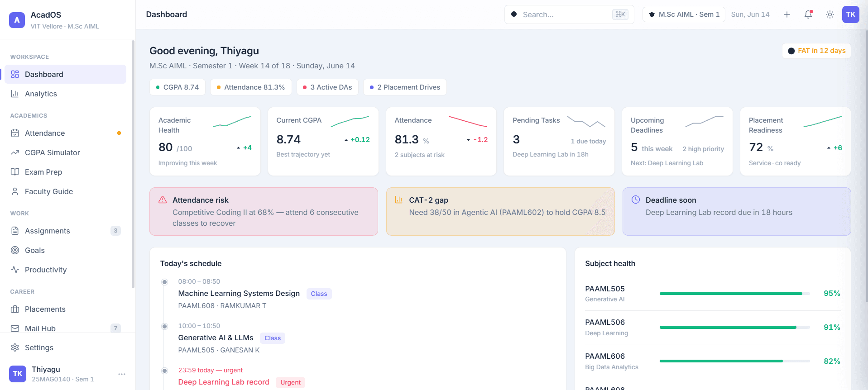Open the Attendance 81.3% stat card
868x390 pixels.
tap(441, 141)
